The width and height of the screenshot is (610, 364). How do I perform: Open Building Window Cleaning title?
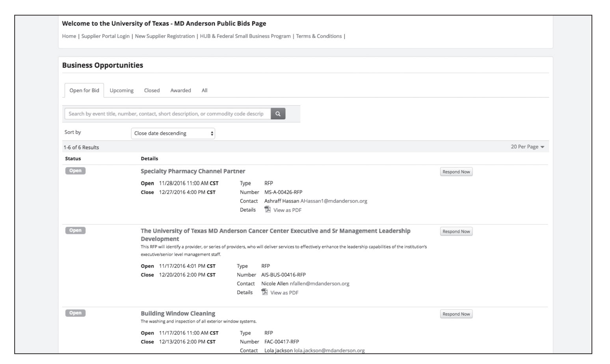(178, 313)
